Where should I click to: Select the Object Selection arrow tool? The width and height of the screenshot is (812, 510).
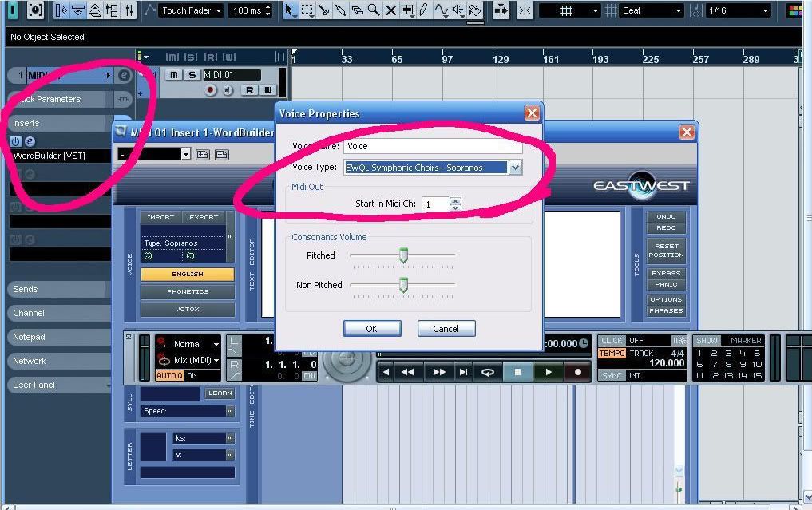tap(291, 10)
